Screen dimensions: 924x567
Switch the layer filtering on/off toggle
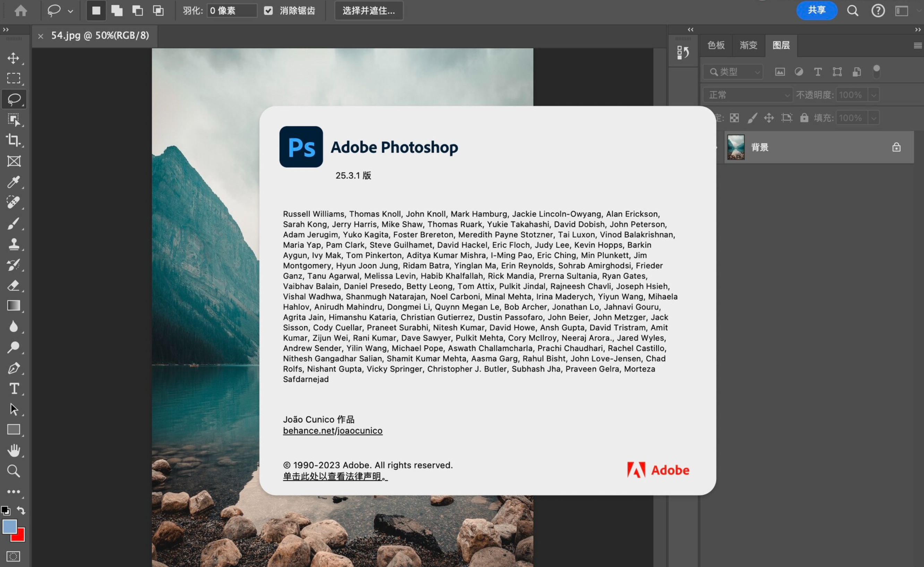876,71
